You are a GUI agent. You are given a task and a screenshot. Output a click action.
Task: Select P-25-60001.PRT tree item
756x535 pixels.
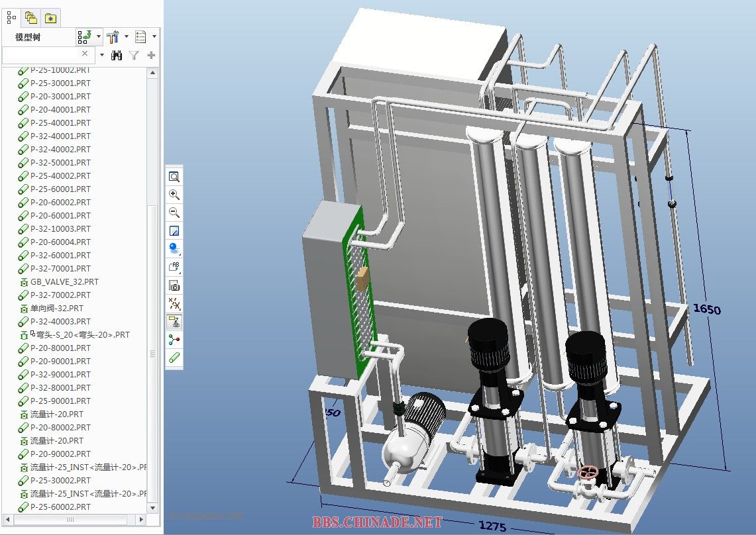[61, 189]
